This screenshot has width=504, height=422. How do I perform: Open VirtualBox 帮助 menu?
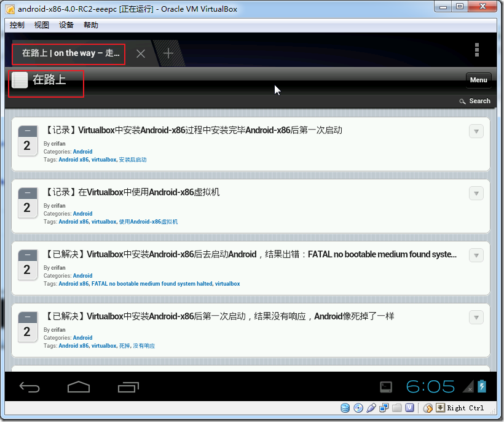coord(91,25)
